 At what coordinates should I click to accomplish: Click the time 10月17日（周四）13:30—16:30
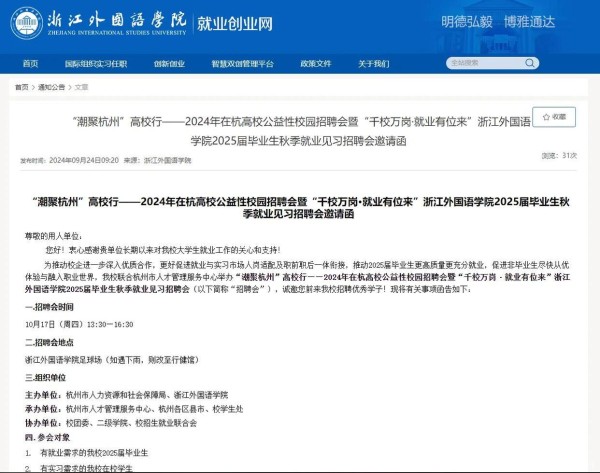point(79,324)
